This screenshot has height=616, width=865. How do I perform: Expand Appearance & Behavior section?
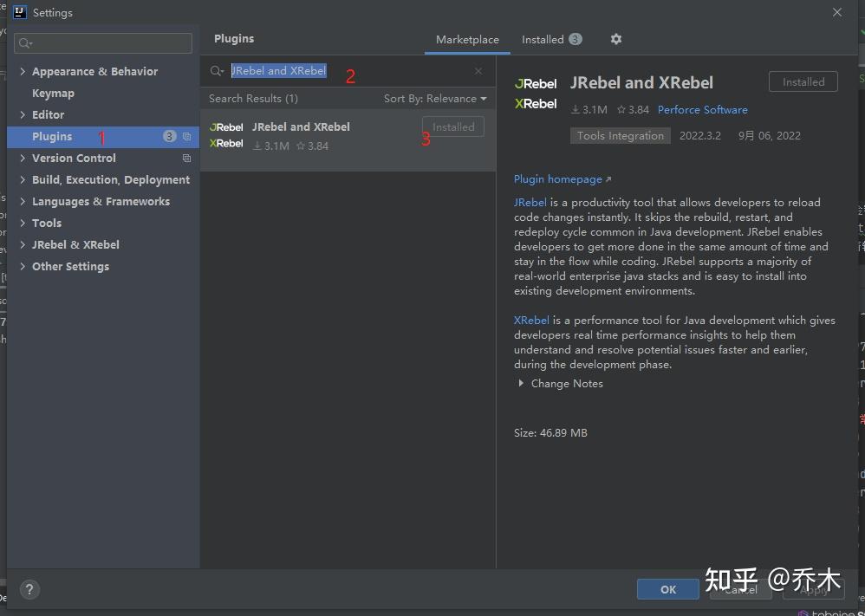coord(23,71)
